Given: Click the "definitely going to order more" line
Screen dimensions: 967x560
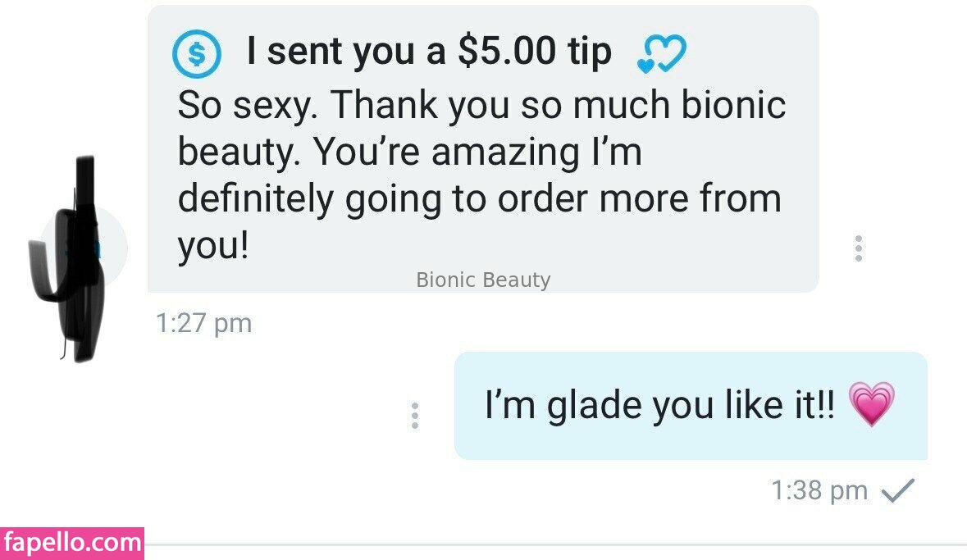Looking at the screenshot, I should pyautogui.click(x=479, y=198).
